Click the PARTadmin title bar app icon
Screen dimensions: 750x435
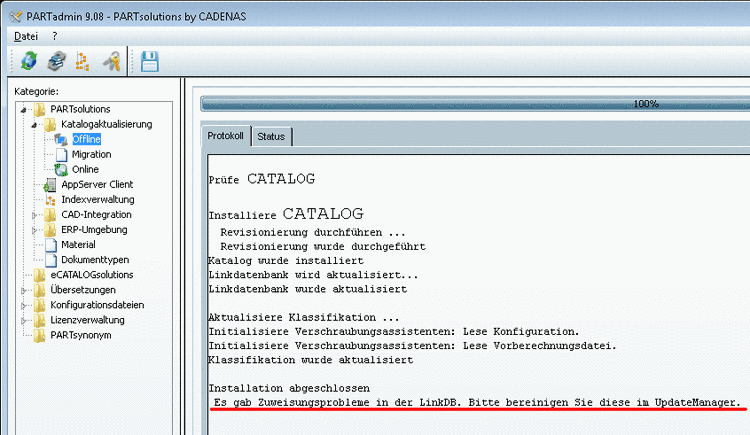(x=15, y=16)
